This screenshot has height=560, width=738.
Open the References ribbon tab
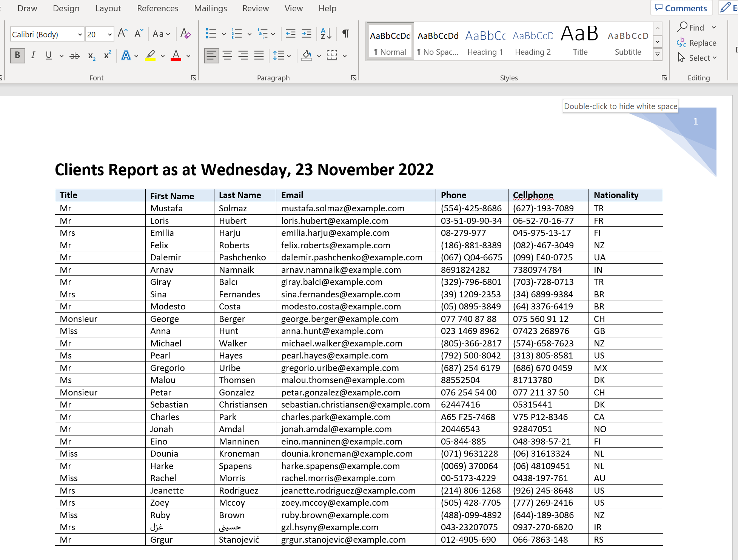pos(157,8)
